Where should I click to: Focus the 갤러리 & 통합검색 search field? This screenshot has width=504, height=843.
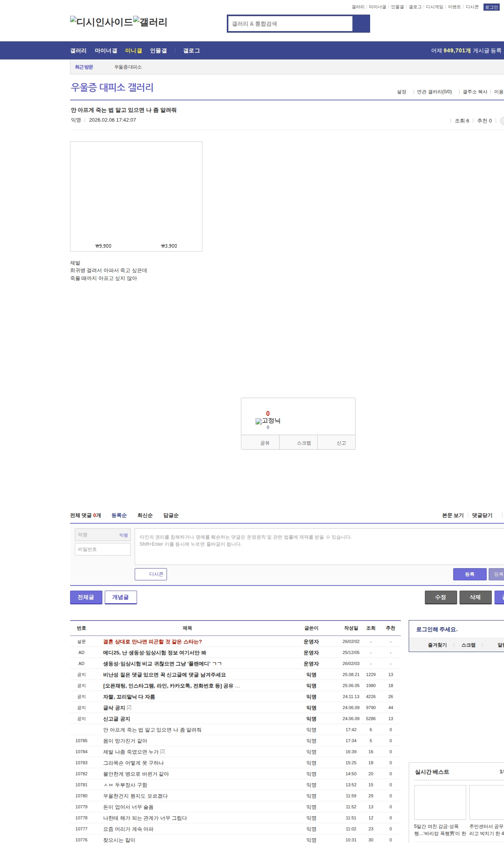coord(290,24)
